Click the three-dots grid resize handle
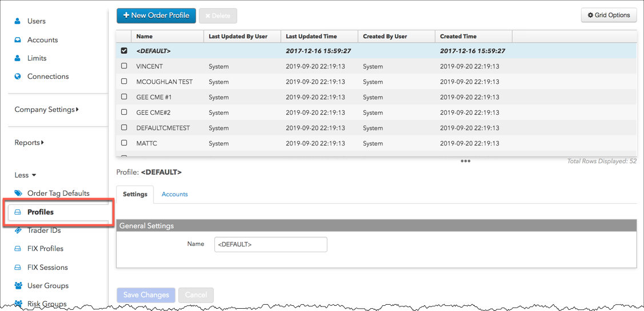The height and width of the screenshot is (311, 644). (x=465, y=161)
